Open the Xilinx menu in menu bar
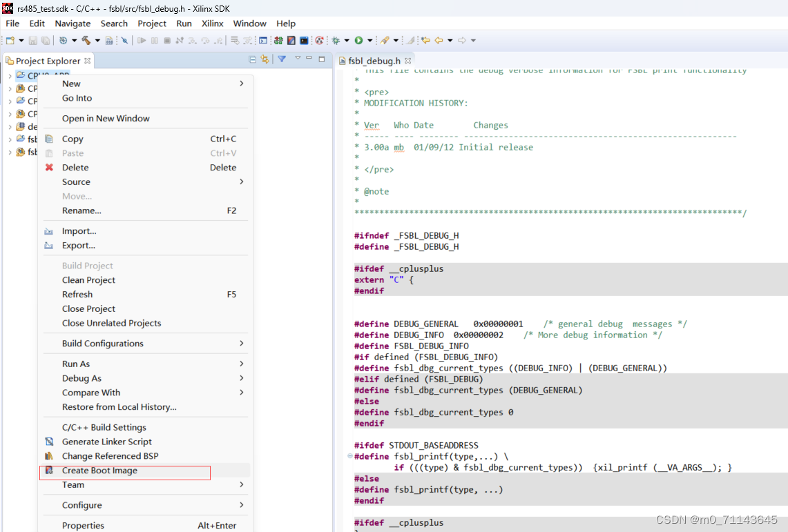Viewport: 788px width, 532px height. [x=212, y=23]
